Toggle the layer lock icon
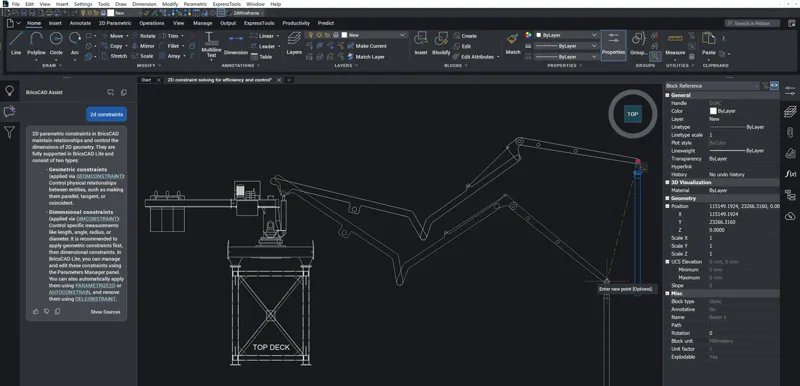Image resolution: width=800 pixels, height=386 pixels. [328, 35]
